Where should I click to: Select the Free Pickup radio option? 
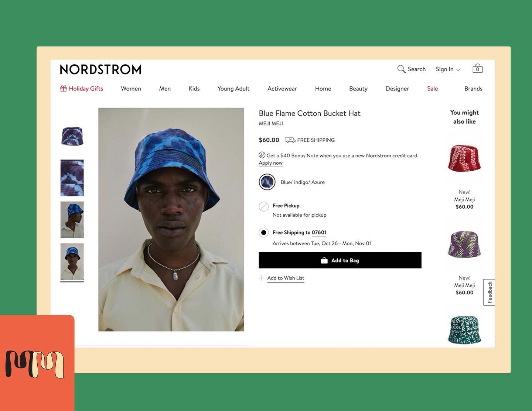(263, 206)
